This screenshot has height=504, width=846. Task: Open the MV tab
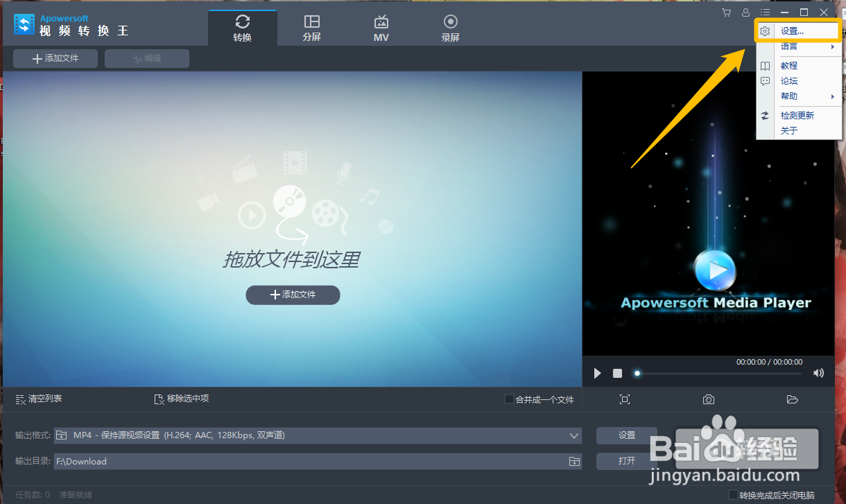(x=381, y=28)
